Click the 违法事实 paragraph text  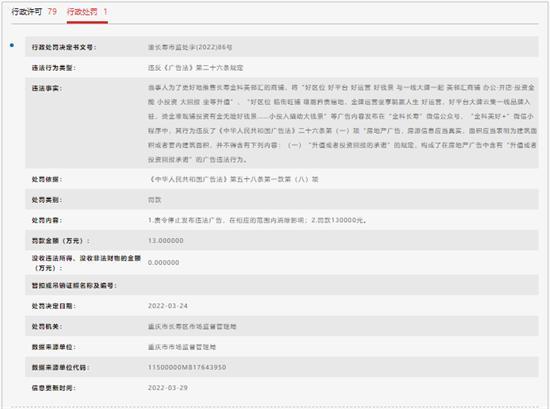[x=342, y=123]
